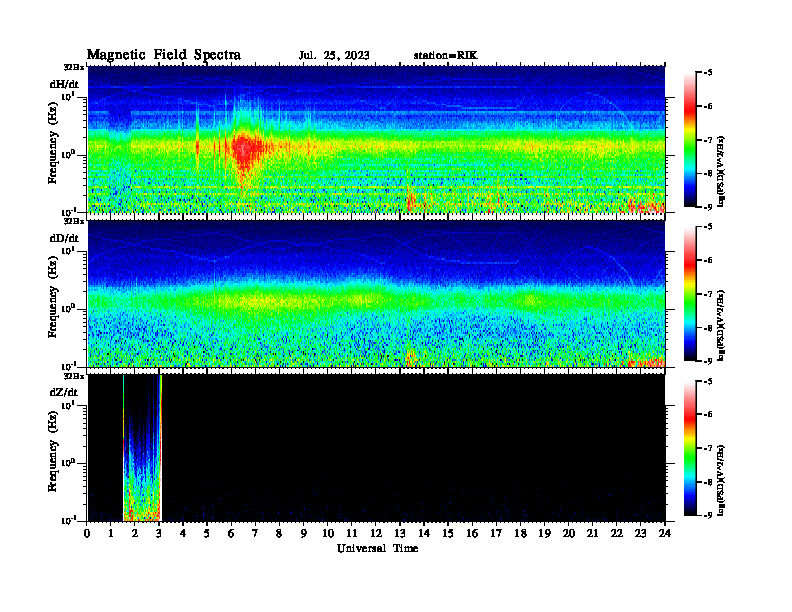Image resolution: width=792 pixels, height=612 pixels.
Task: Click hour "6" on the time axis
Action: (x=231, y=533)
